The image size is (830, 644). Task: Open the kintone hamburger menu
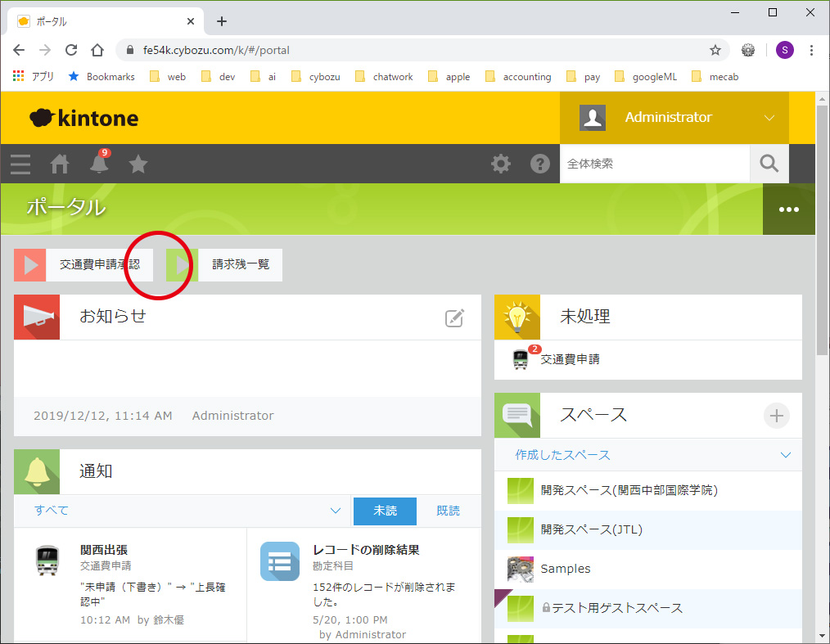(x=20, y=164)
